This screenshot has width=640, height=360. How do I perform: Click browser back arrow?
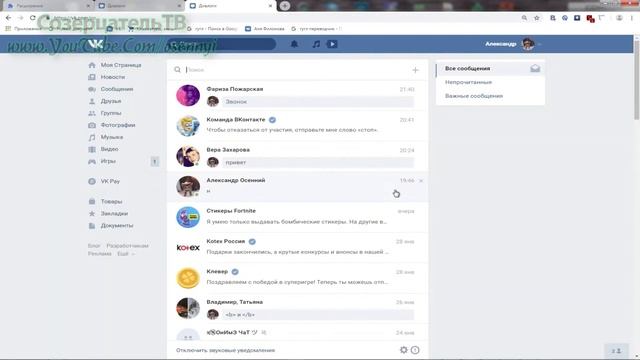[x=9, y=18]
